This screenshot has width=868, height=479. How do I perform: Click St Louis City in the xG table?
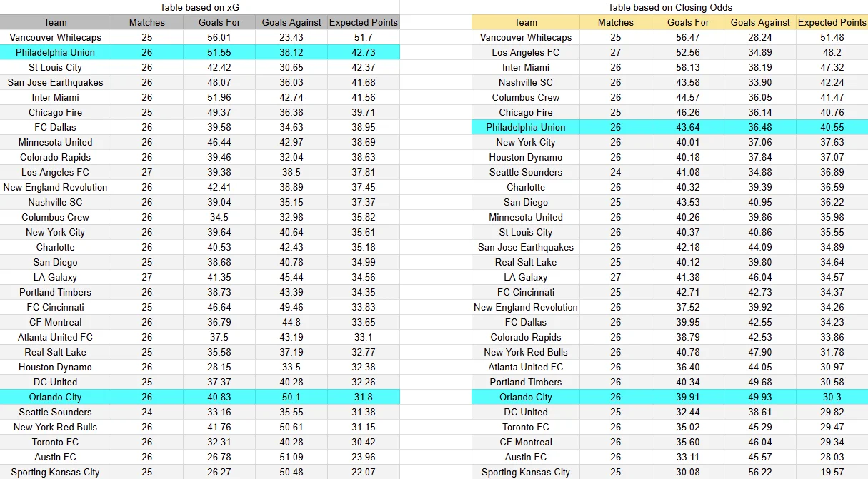(55, 67)
